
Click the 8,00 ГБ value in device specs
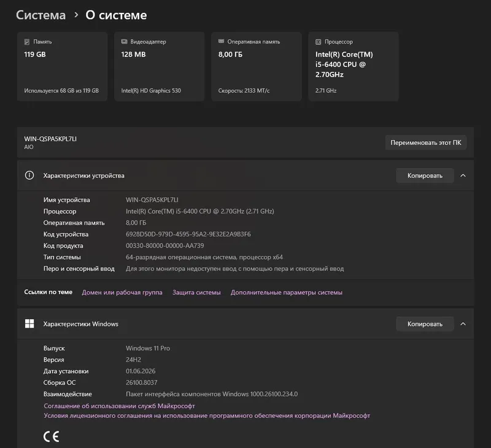coord(136,223)
